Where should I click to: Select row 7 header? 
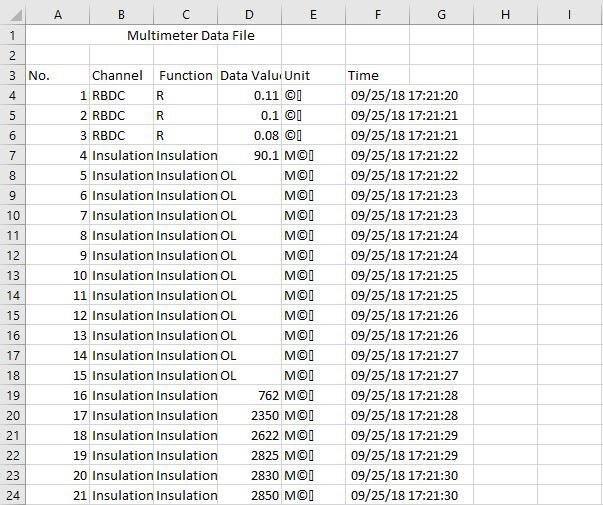pos(13,155)
